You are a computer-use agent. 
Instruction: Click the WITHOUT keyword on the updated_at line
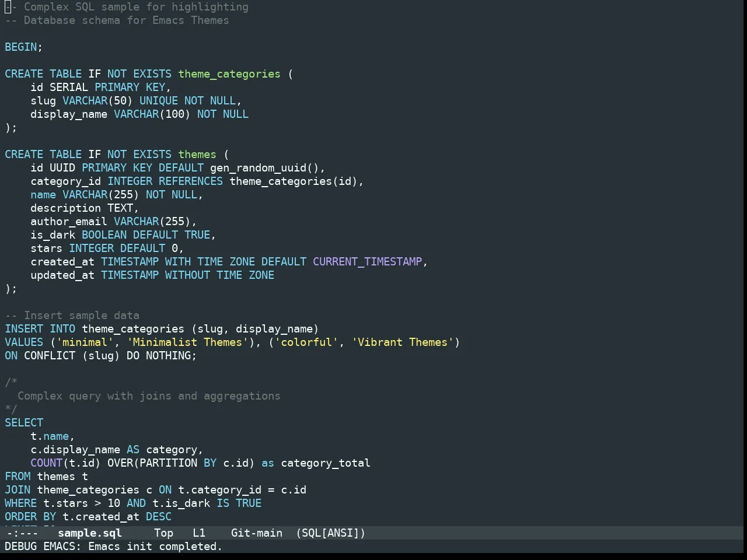click(187, 275)
